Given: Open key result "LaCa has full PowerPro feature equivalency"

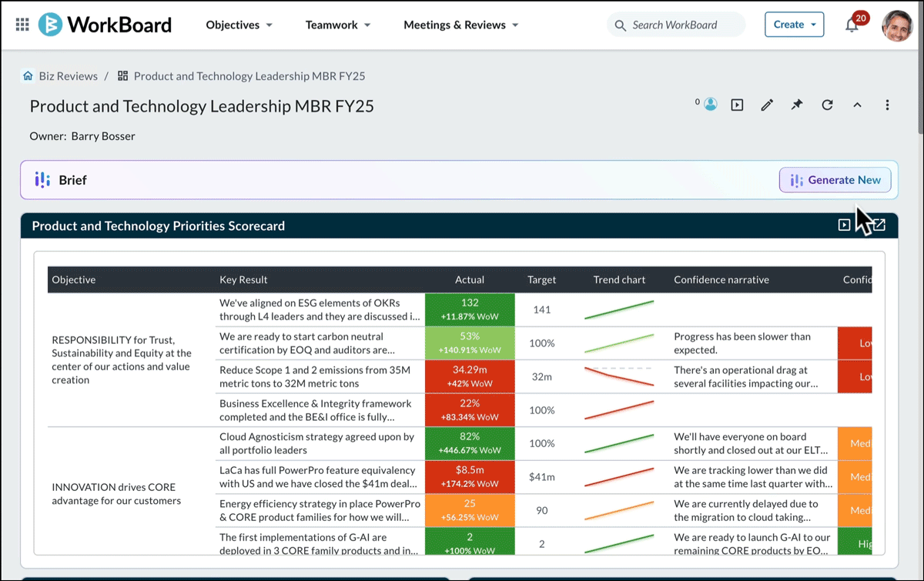Looking at the screenshot, I should [319, 477].
